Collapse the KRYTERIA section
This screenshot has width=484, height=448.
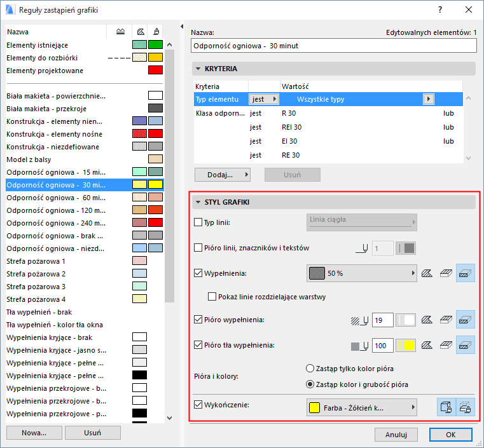point(198,69)
